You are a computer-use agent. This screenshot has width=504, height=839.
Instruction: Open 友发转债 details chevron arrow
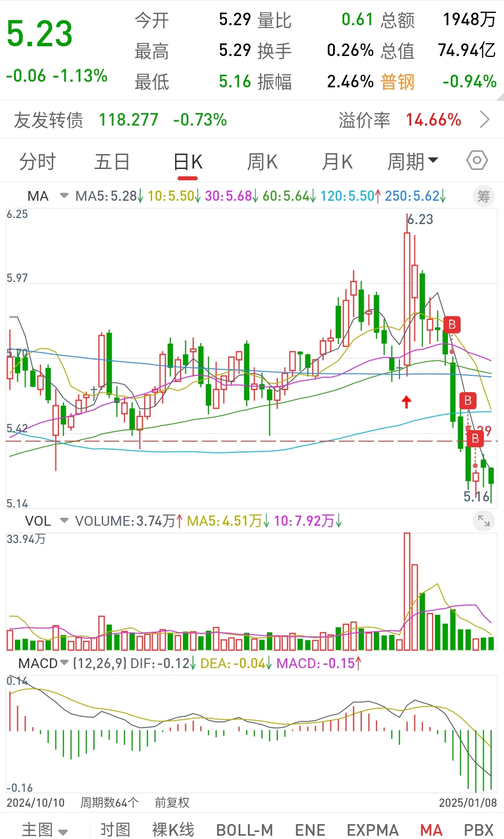pos(485,120)
